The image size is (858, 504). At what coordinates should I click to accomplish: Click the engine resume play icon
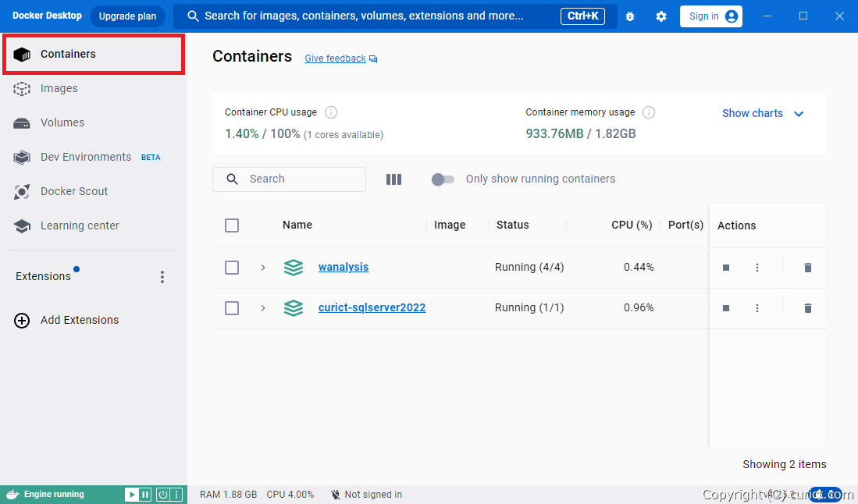point(132,495)
